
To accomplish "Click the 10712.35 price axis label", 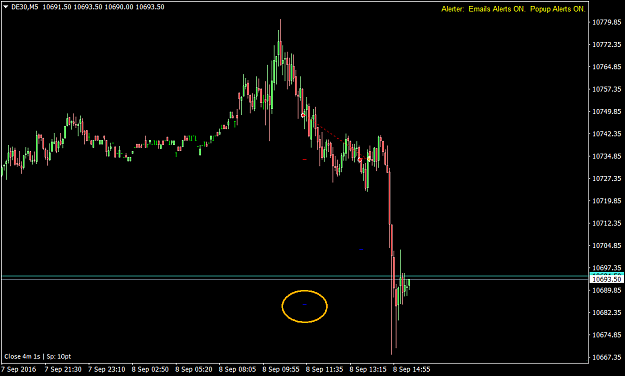I will 607,223.
